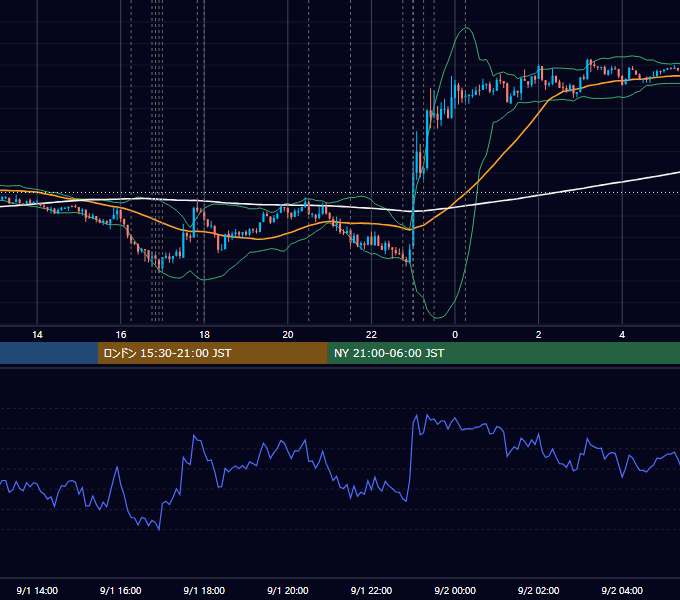Click the 9/2 02:00 date label
Screen dimensions: 680x600
click(539, 590)
